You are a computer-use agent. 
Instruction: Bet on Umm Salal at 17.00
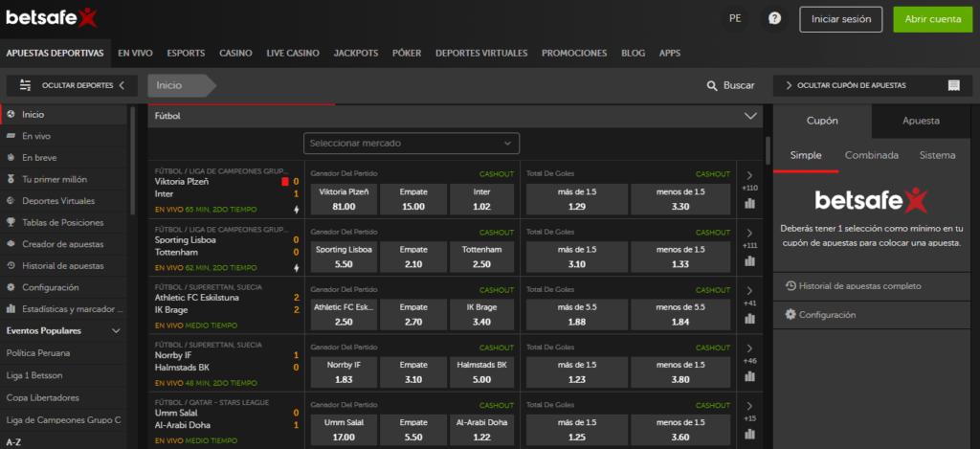(344, 430)
